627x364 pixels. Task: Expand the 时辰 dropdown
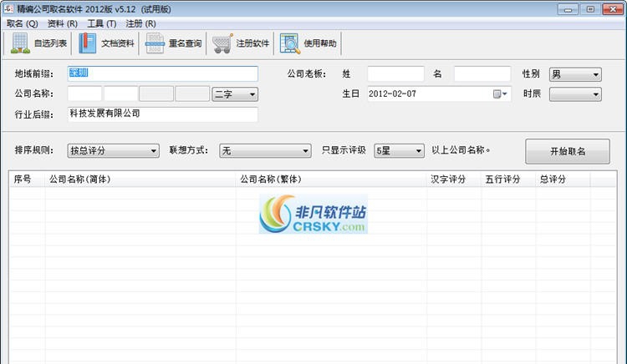575,94
